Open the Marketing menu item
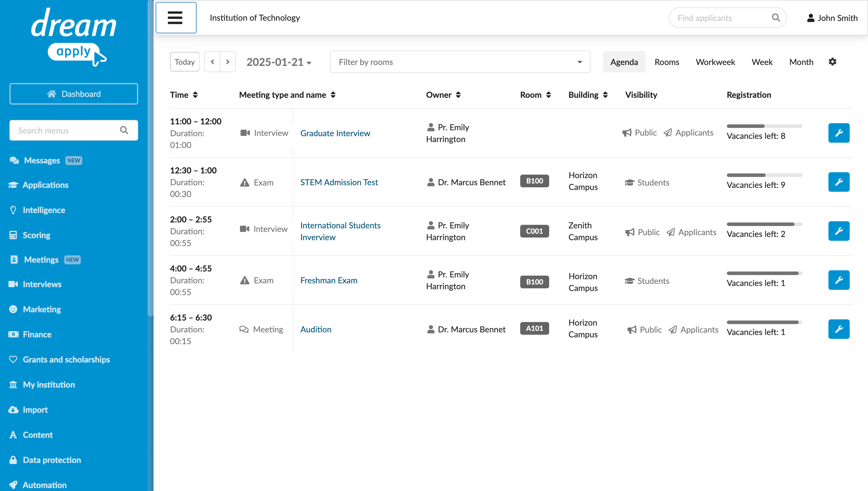 [42, 309]
